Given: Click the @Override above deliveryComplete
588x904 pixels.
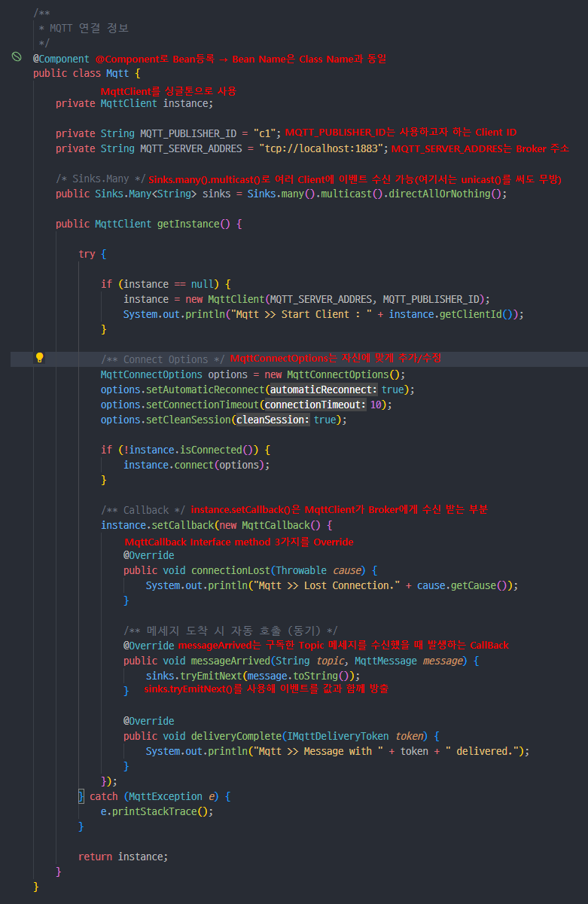Looking at the screenshot, I should [x=148, y=721].
